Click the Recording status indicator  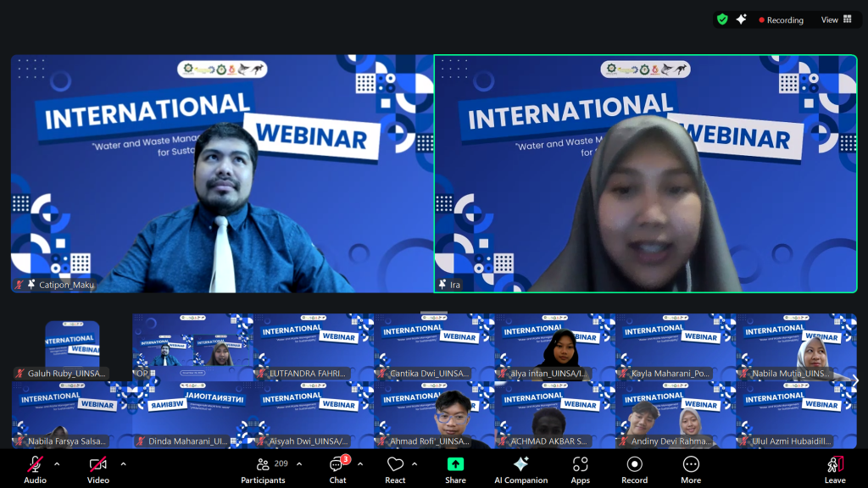click(781, 19)
